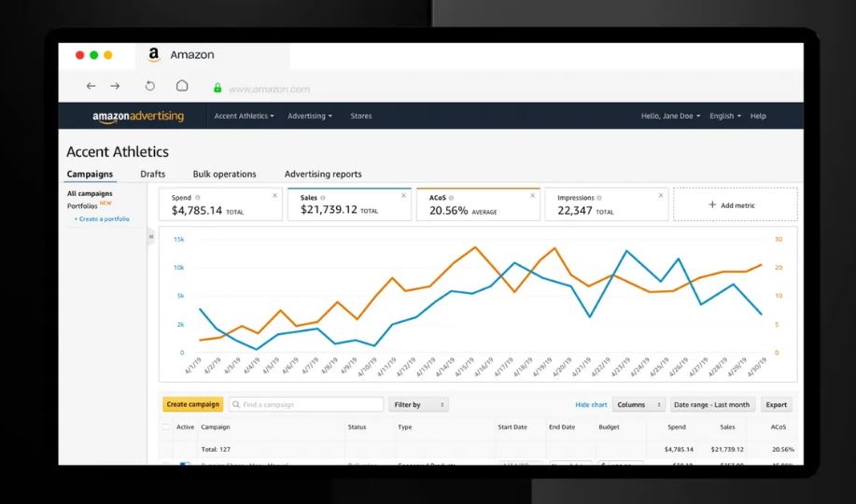
Task: Sort by the Start Date column header
Action: click(512, 427)
